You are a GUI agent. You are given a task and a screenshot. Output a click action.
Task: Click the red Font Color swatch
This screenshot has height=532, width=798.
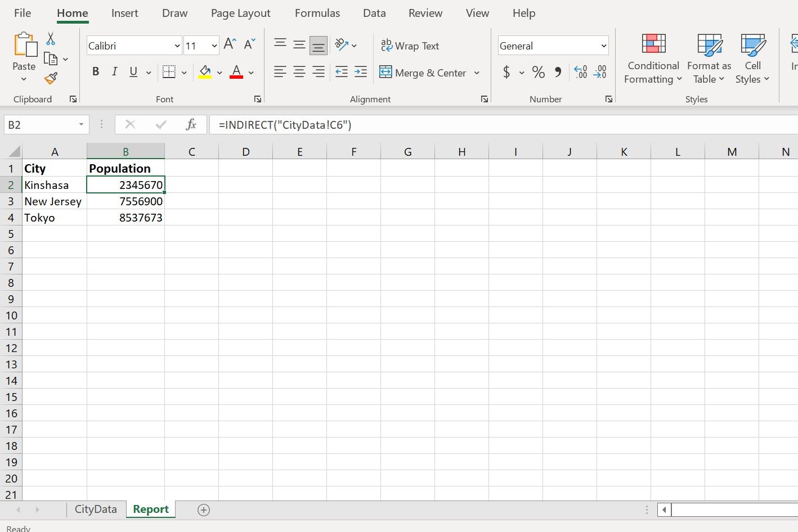pos(236,76)
